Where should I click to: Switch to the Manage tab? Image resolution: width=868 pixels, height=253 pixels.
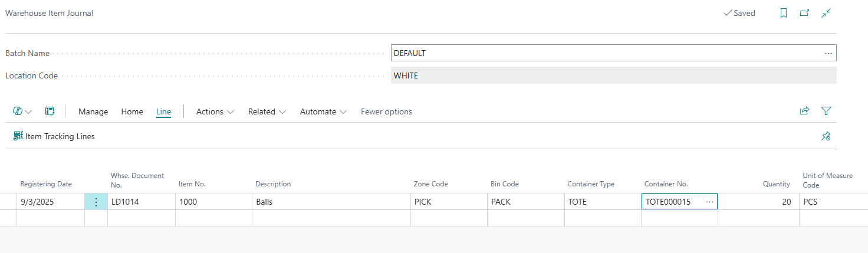[x=93, y=111]
